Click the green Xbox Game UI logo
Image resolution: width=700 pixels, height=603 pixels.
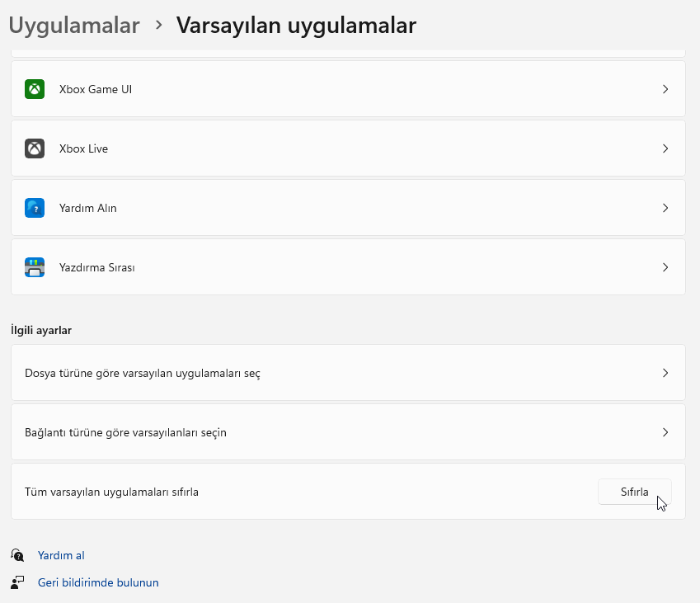tap(34, 88)
